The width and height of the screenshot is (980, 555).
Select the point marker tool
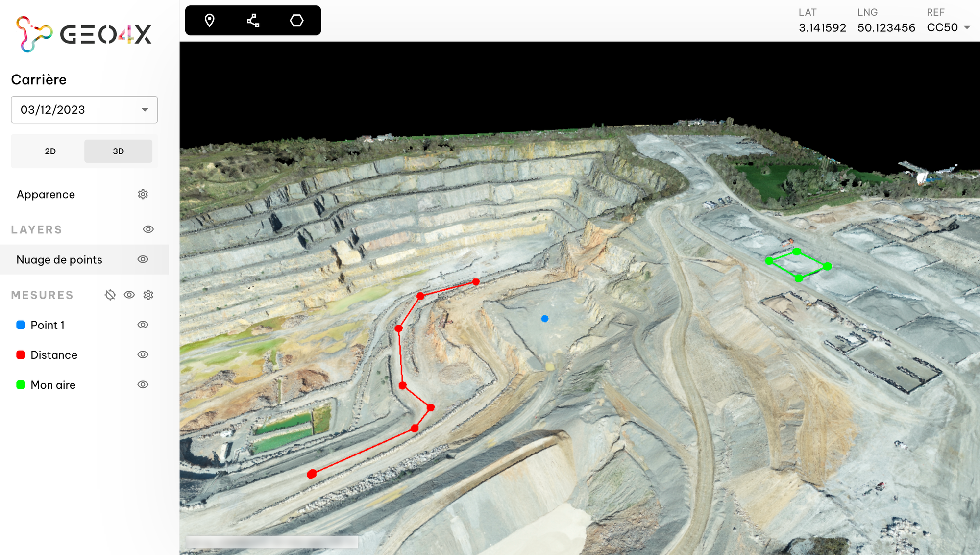(210, 21)
